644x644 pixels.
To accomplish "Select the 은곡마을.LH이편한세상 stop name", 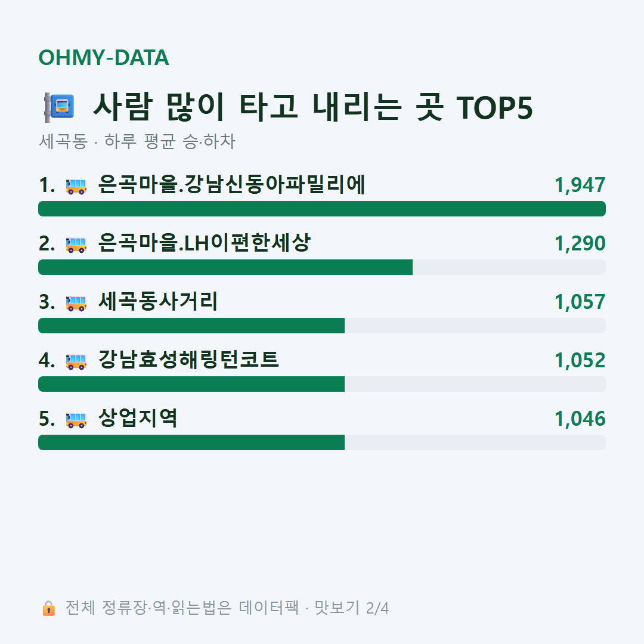I will 204,243.
